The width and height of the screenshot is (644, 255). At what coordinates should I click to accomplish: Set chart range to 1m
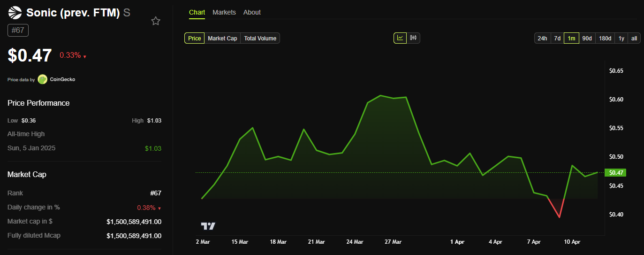pos(571,38)
